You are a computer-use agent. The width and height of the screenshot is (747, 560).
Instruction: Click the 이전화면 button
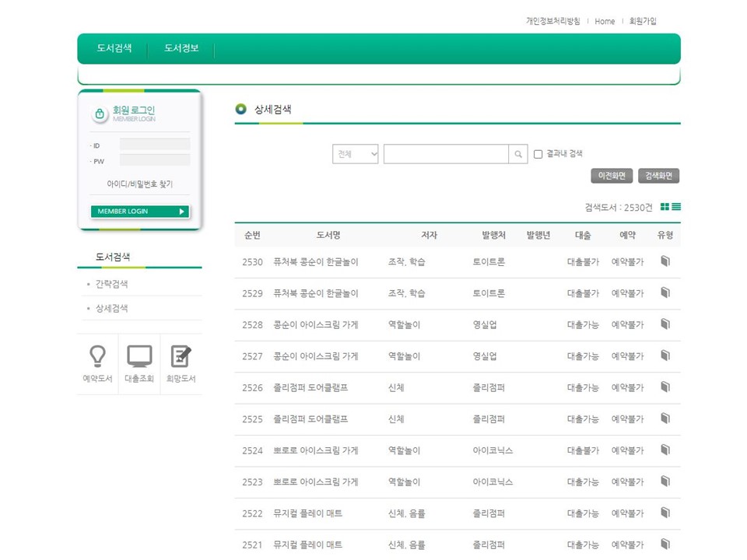612,176
